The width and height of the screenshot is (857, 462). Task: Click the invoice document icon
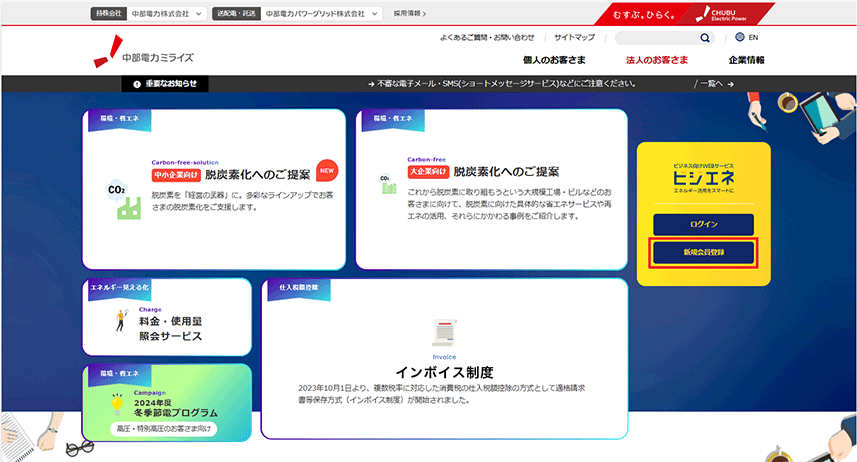pyautogui.click(x=444, y=332)
